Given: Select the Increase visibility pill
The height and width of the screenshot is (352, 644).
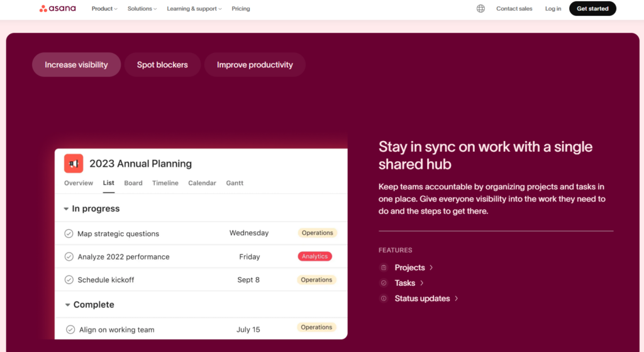Looking at the screenshot, I should [76, 65].
